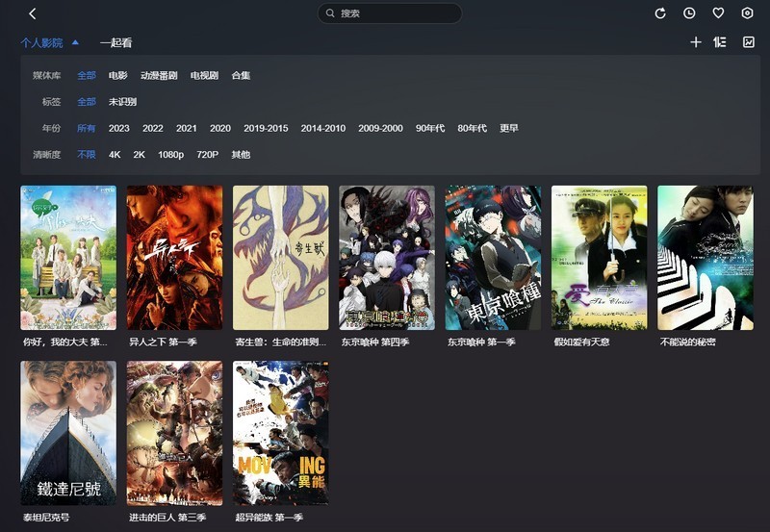Viewport: 770px width, 532px height.
Task: Open the 东京喰种 第一季 poster
Action: pos(493,258)
